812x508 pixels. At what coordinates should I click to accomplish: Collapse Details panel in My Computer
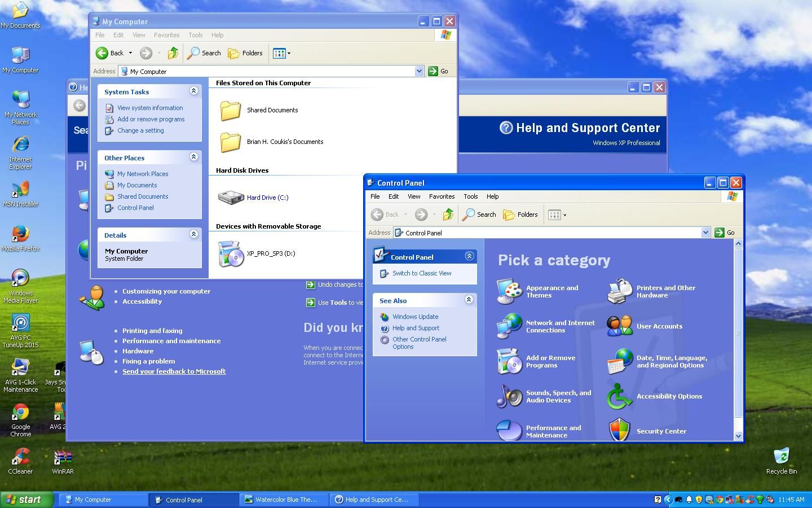(x=193, y=234)
